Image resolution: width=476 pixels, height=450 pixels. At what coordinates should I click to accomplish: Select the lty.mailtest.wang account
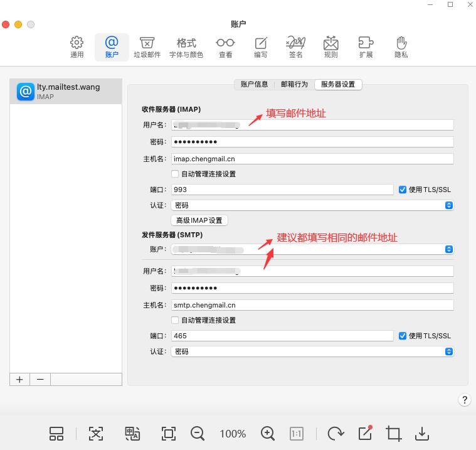pyautogui.click(x=66, y=92)
